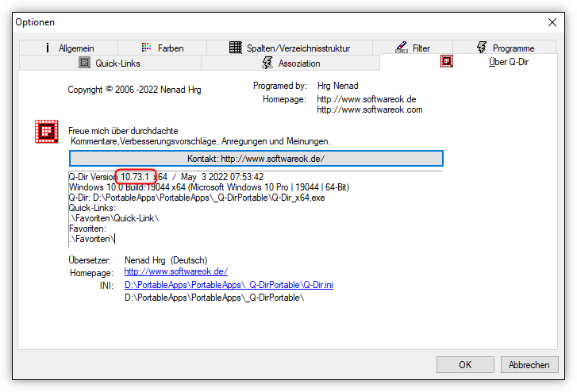The height and width of the screenshot is (392, 577).
Task: Click the http://www.softwareok.com text
Action: pos(370,110)
